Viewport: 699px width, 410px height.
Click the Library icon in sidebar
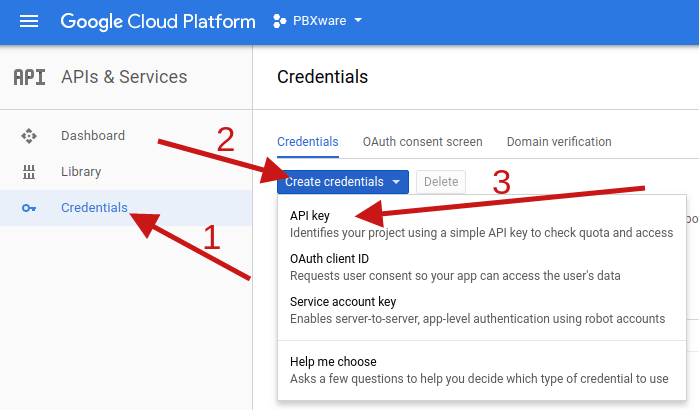(x=29, y=172)
